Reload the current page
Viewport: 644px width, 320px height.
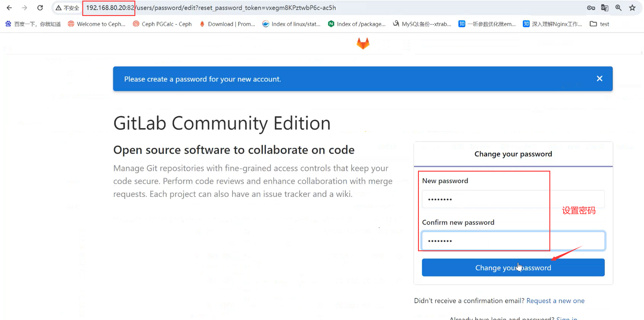click(40, 8)
